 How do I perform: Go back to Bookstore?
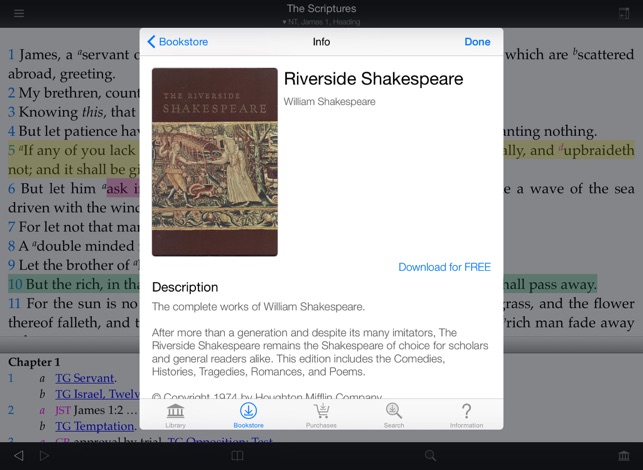point(176,42)
